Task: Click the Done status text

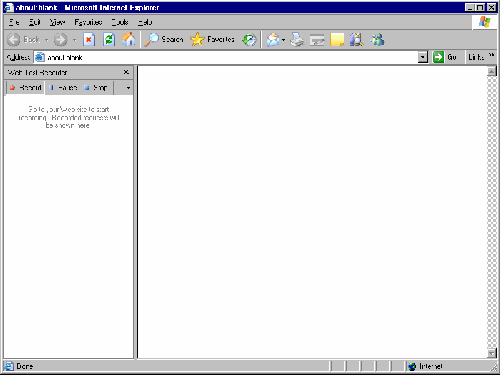Action: click(x=25, y=366)
